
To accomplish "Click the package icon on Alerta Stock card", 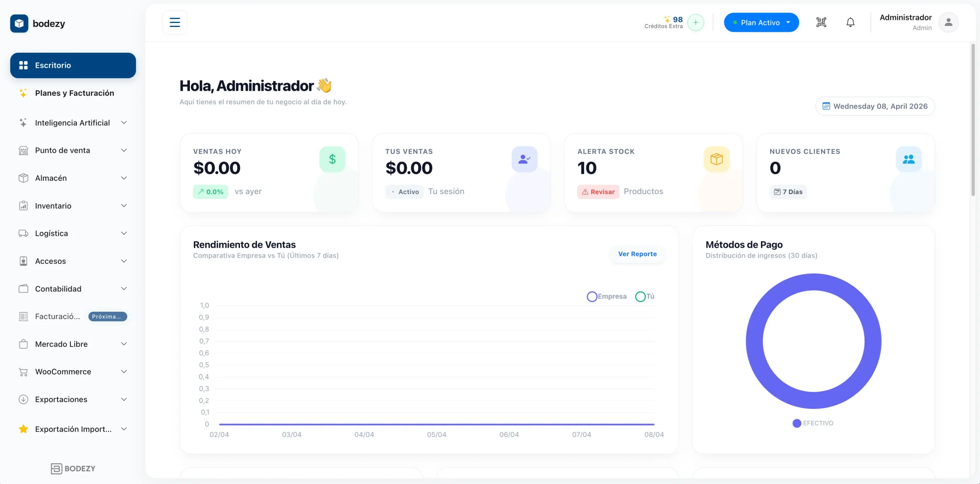I will click(716, 159).
